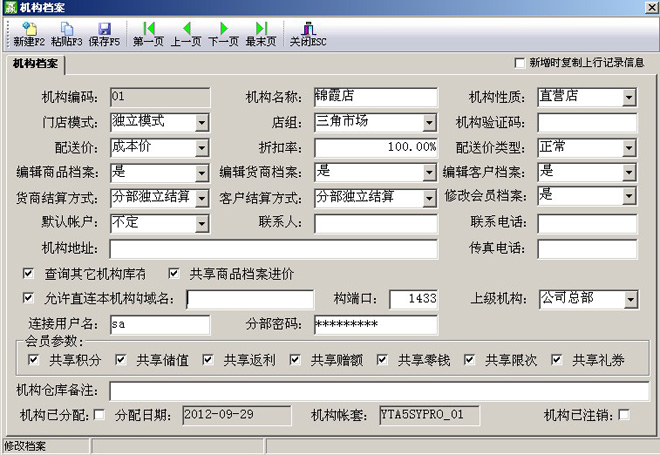Click the 机构仓库备注 input field
The height and width of the screenshot is (455, 660).
click(x=379, y=391)
